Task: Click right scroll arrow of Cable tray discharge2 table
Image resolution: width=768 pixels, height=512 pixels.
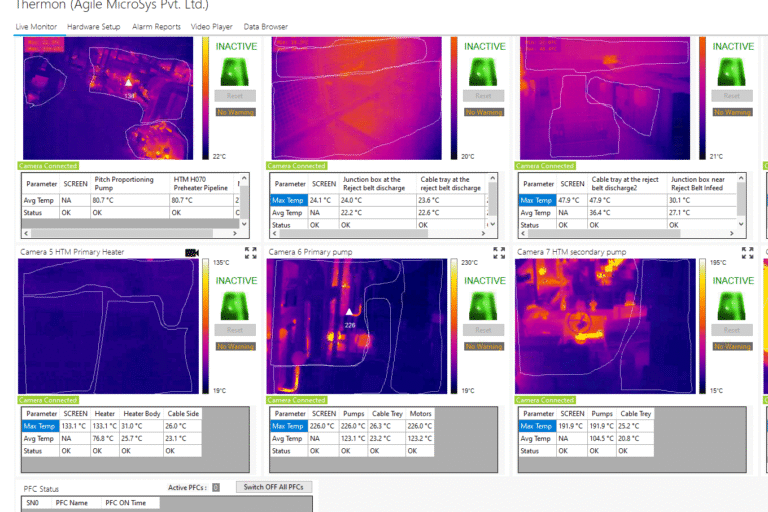Action: tap(731, 234)
